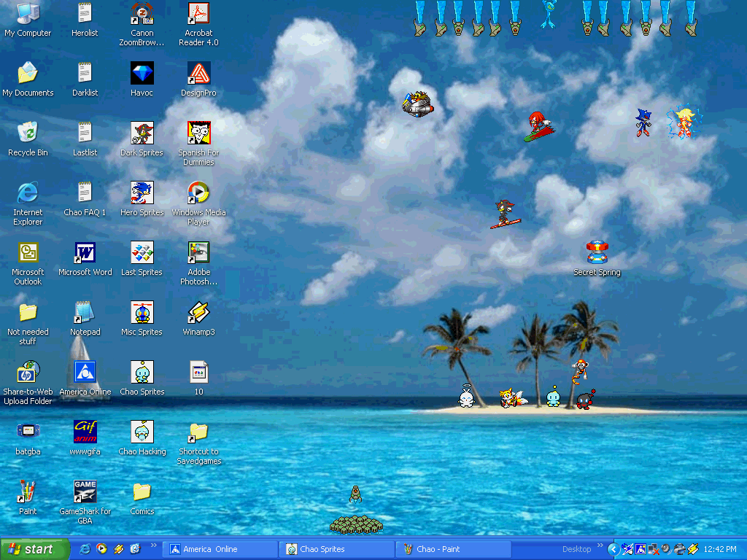Toggle Show Desktop in the quick launch bar
This screenshot has width=747, height=560.
click(x=134, y=549)
